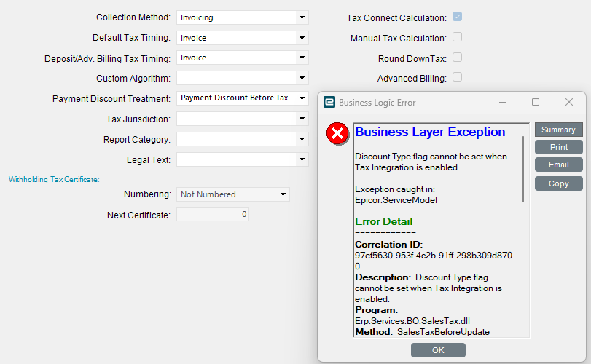Close the Business Logic Error dialog

click(569, 102)
